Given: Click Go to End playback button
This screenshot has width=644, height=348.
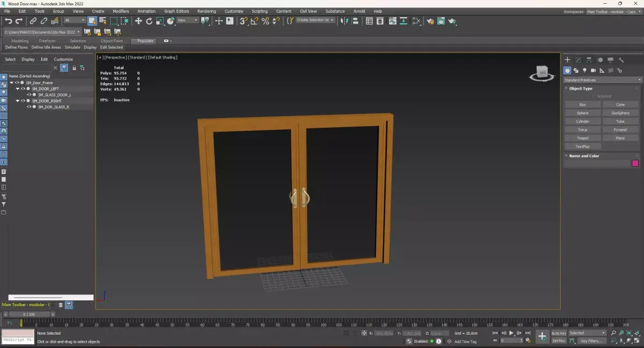Looking at the screenshot, I should (528, 333).
